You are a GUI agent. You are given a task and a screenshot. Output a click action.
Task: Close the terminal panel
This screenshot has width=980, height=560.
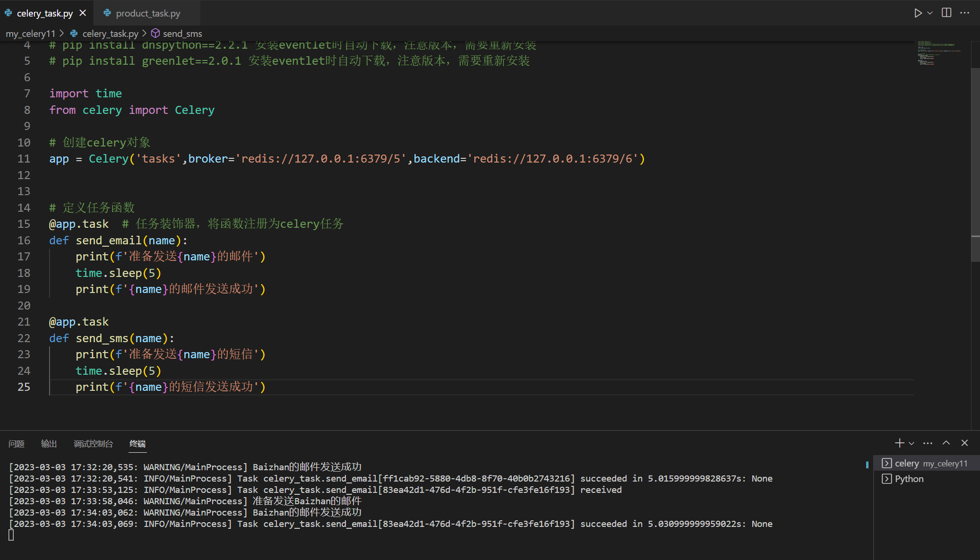[x=964, y=443]
